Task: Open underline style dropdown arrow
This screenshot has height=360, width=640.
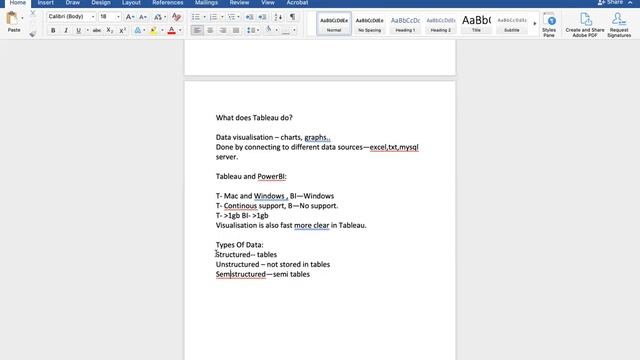Action: tap(87, 30)
